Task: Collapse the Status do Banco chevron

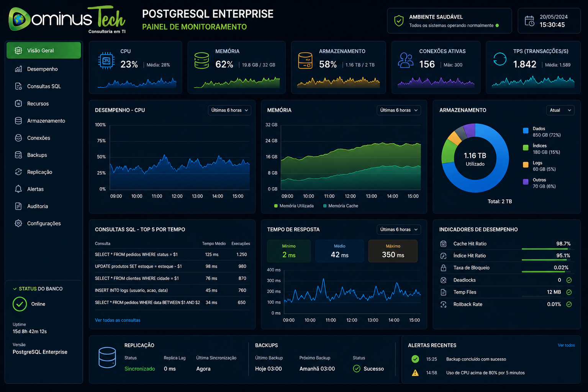Action: pos(15,289)
